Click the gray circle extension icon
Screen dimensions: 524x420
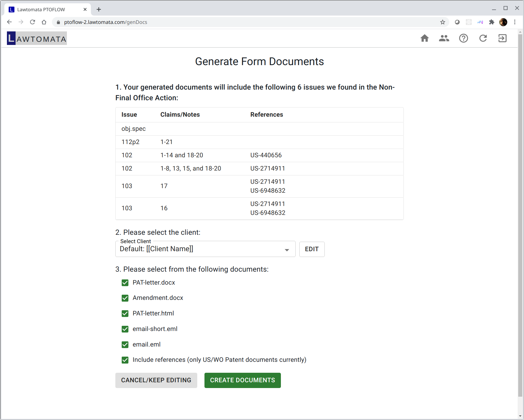pos(457,22)
